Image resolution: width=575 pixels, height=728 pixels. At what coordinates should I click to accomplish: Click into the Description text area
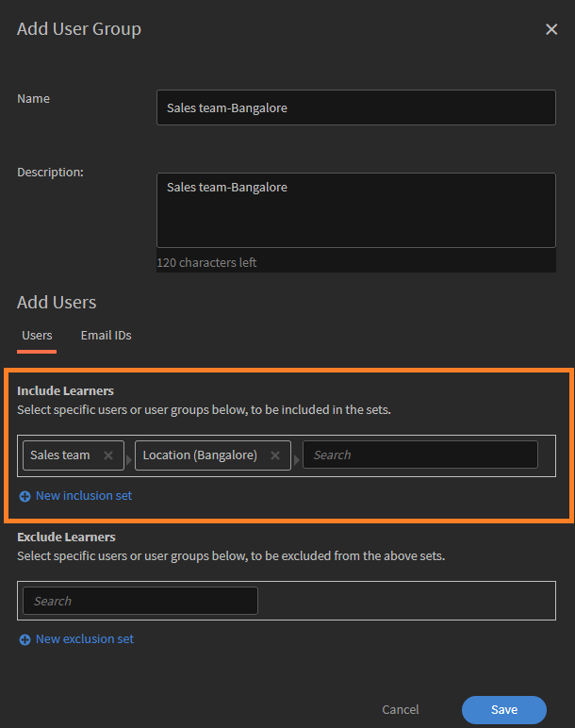(356, 210)
